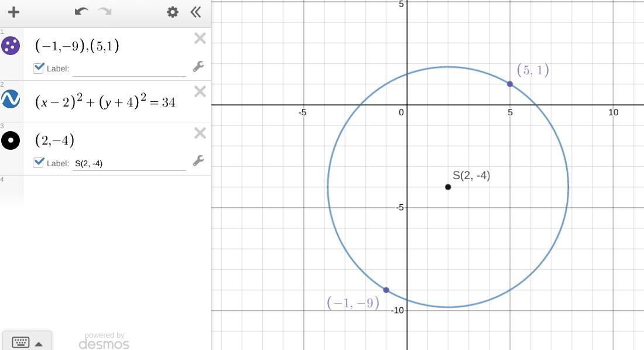Click the empty label field of row 1
The width and height of the screenshot is (644, 350).
[x=129, y=69]
